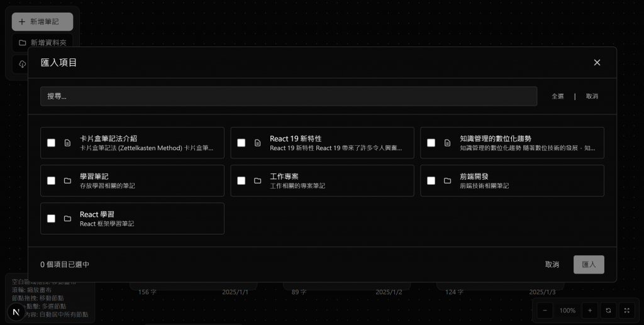Click the 知識管理的數位化趨勢 title
644x325 pixels.
coord(496,139)
